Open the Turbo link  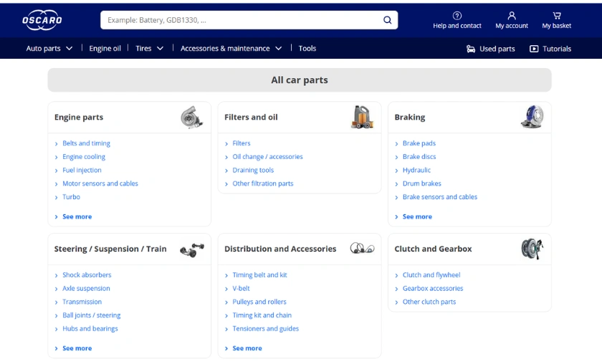(71, 197)
